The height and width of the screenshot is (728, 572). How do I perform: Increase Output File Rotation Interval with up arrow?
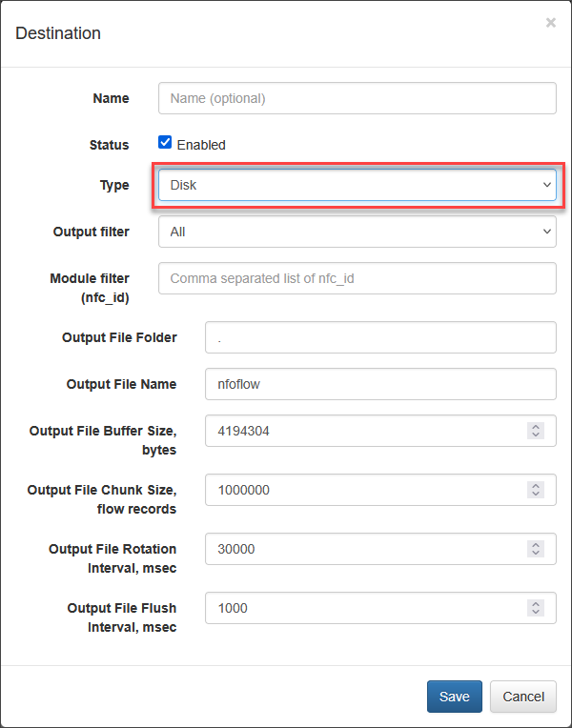(535, 545)
